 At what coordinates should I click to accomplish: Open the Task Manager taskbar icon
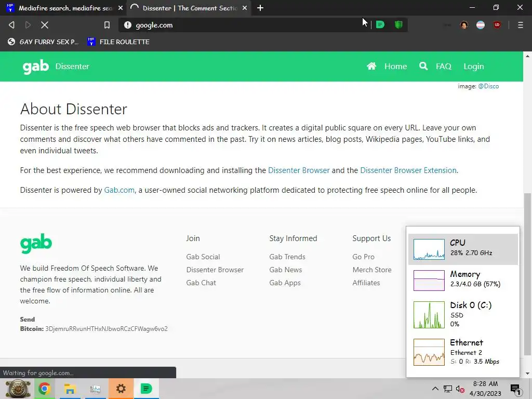click(x=96, y=389)
